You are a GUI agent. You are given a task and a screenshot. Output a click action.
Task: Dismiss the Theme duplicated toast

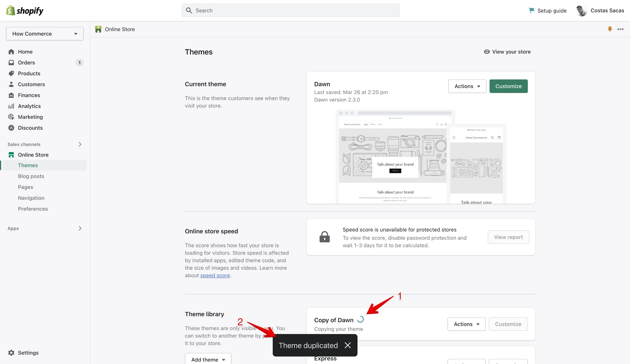click(347, 345)
